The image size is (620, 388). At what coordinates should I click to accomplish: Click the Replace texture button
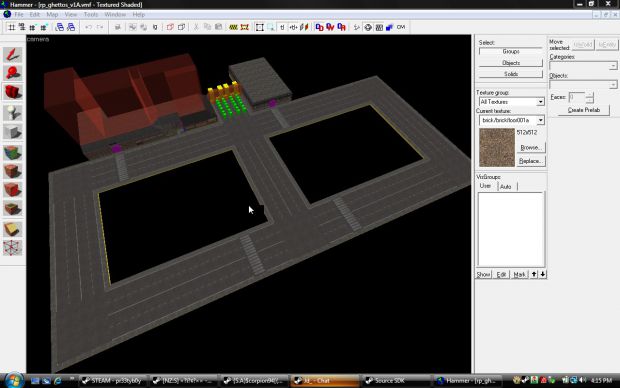point(531,161)
